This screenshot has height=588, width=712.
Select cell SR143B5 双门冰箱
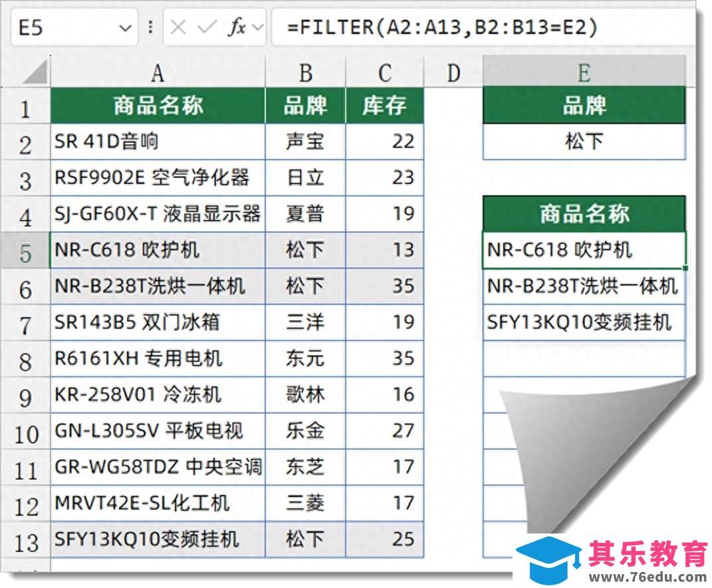[x=158, y=323]
